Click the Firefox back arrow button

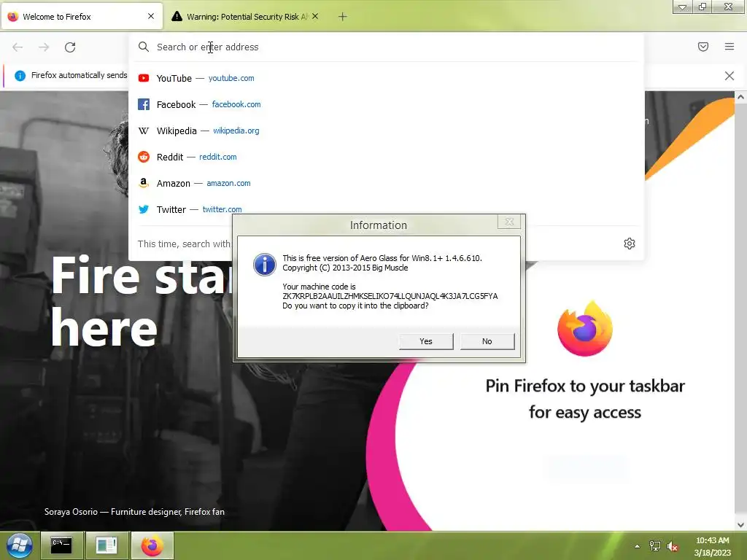pos(18,47)
